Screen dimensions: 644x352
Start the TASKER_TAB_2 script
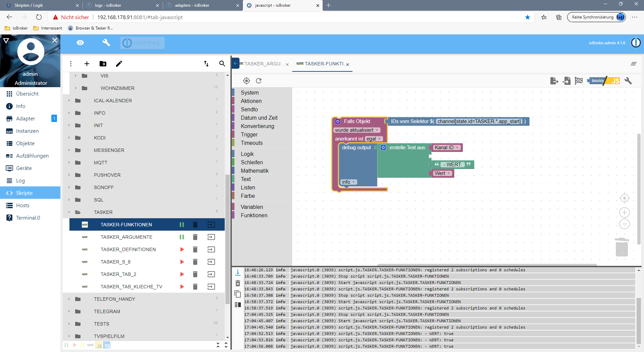click(x=182, y=274)
